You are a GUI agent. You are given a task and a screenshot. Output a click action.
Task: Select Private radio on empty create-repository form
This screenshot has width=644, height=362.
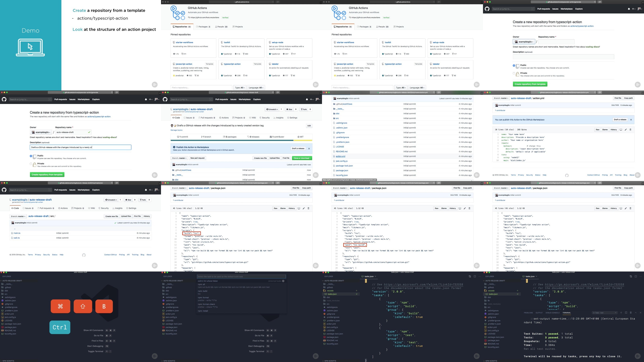point(514,73)
